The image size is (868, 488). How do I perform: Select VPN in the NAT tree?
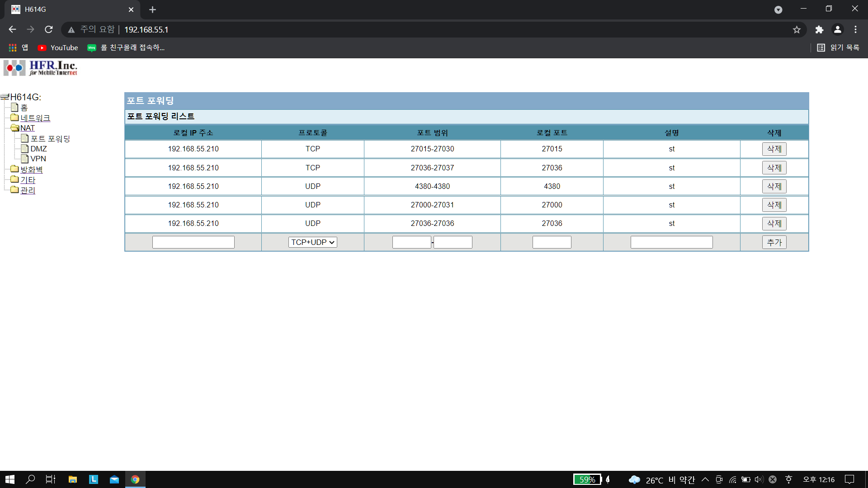pos(38,159)
